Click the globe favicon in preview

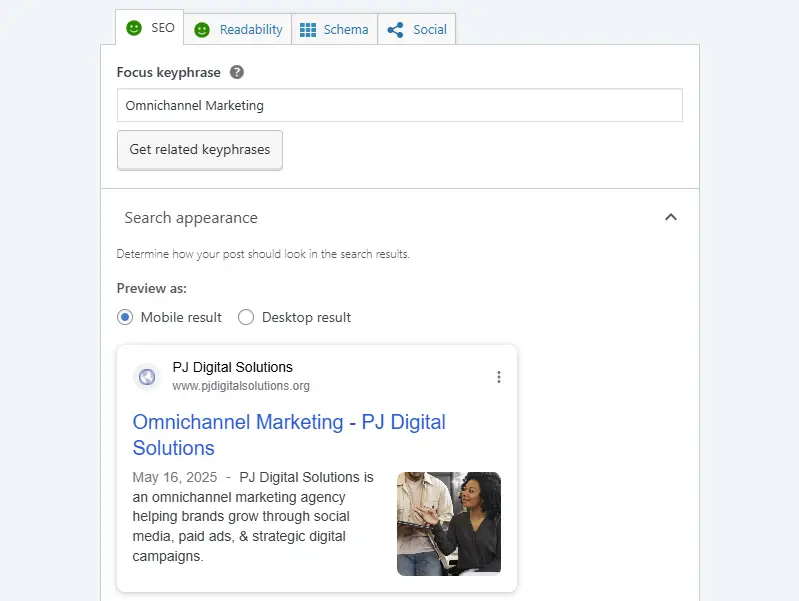(147, 377)
